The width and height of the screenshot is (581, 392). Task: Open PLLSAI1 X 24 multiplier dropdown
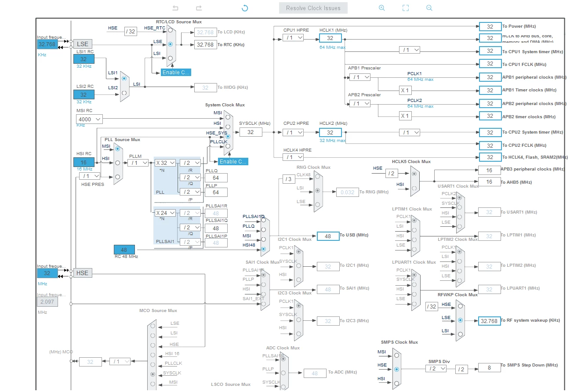pyautogui.click(x=165, y=213)
